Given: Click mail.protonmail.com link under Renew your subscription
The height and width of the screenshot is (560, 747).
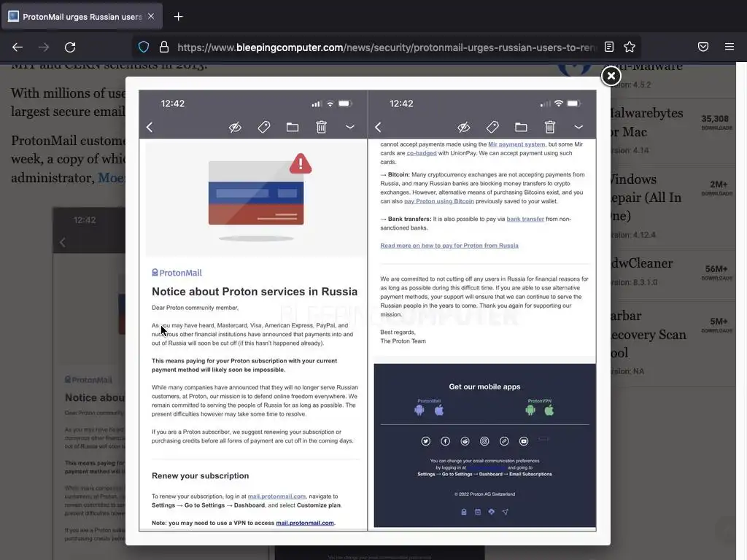Looking at the screenshot, I should (x=276, y=496).
